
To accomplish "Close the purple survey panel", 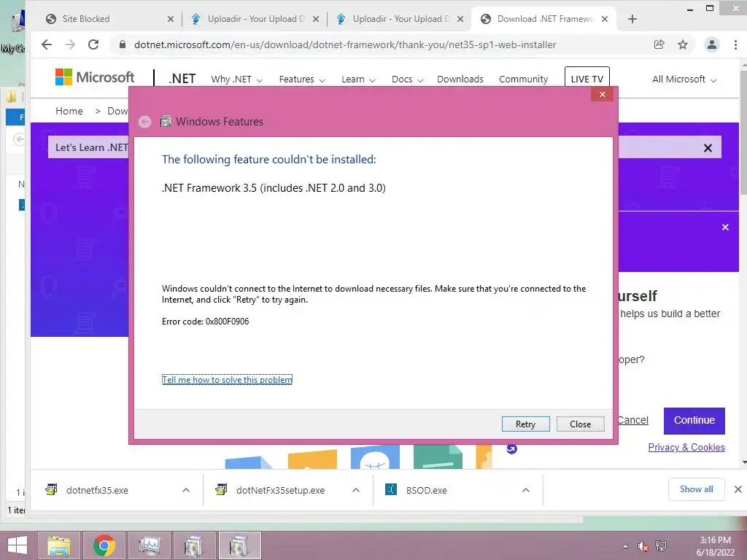I will pyautogui.click(x=725, y=227).
